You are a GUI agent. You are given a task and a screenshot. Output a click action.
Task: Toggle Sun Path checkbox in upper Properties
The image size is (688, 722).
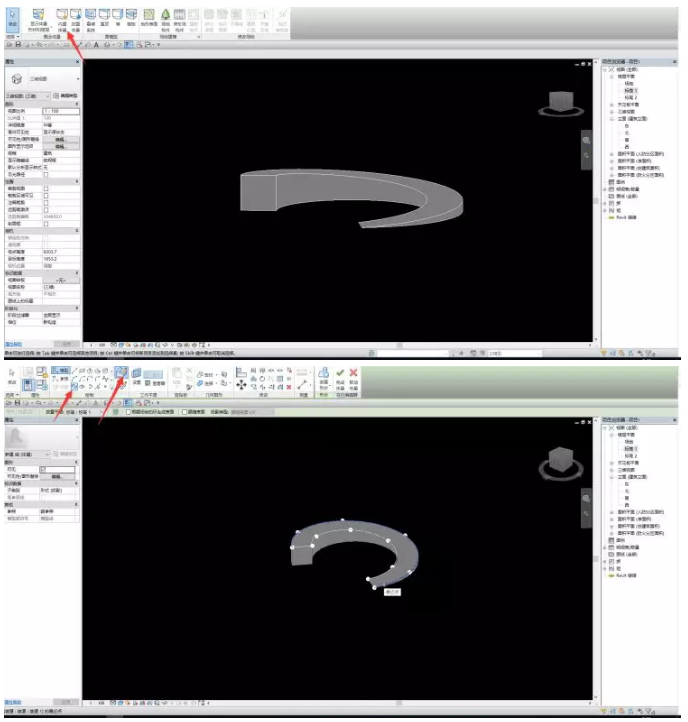[x=46, y=175]
